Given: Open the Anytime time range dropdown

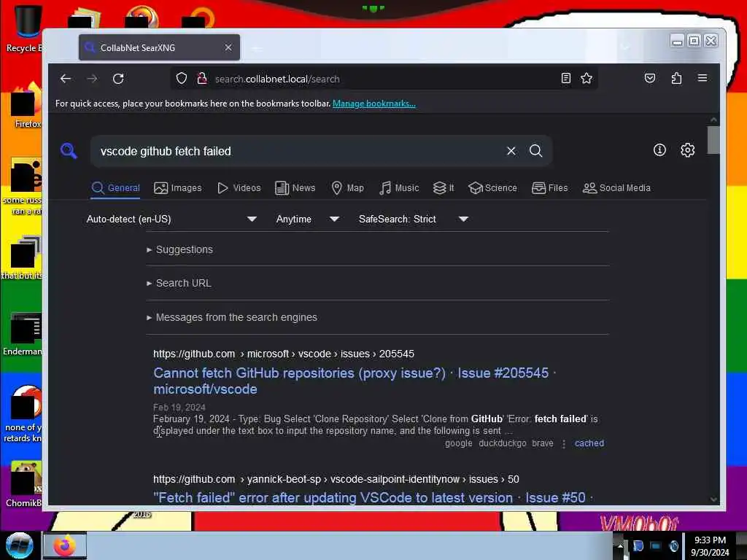Looking at the screenshot, I should coord(307,219).
